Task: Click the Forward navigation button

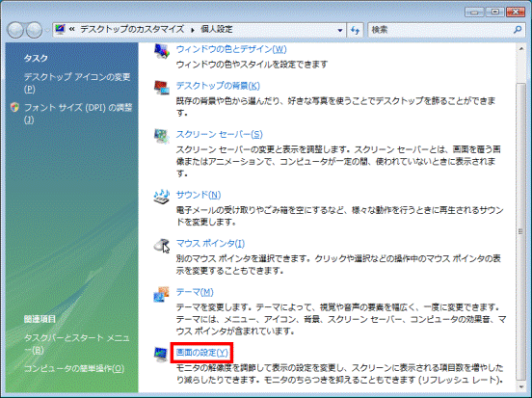Action: coord(35,30)
